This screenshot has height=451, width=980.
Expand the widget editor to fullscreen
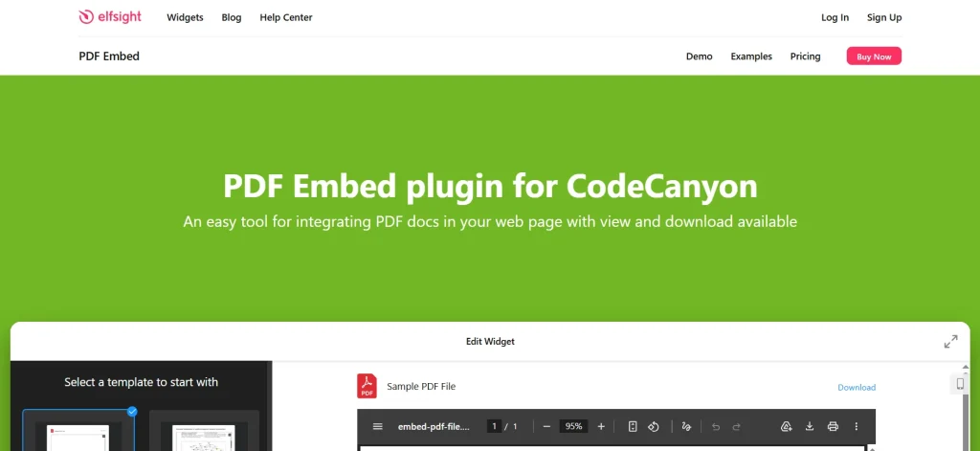click(x=950, y=342)
